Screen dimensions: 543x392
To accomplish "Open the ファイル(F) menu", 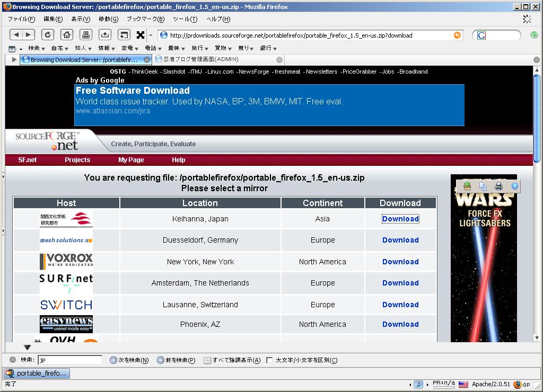I will point(21,19).
